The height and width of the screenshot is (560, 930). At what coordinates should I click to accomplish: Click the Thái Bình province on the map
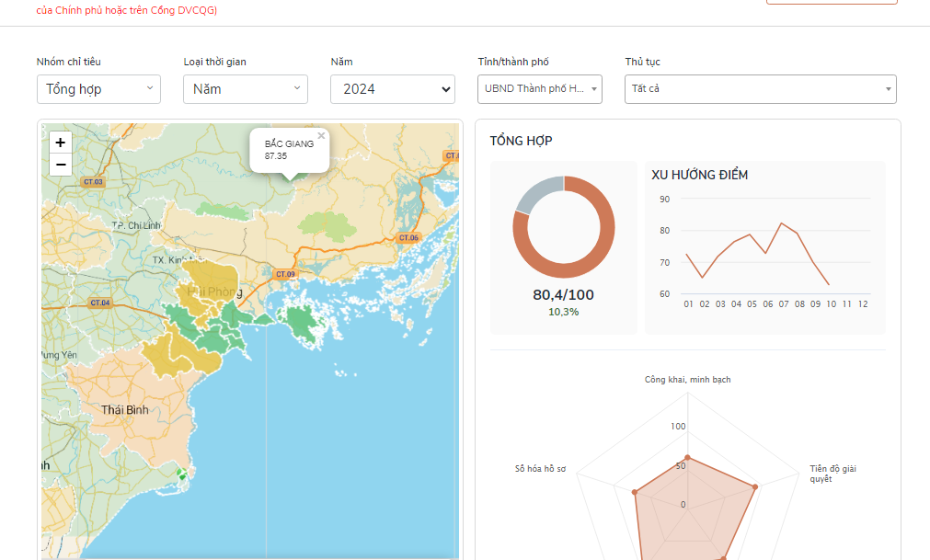point(124,409)
